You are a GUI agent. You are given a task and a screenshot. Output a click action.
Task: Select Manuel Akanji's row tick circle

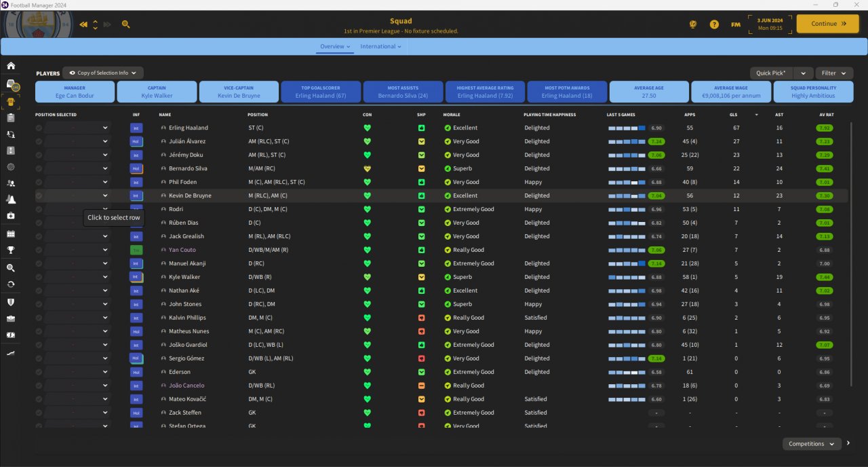[39, 263]
